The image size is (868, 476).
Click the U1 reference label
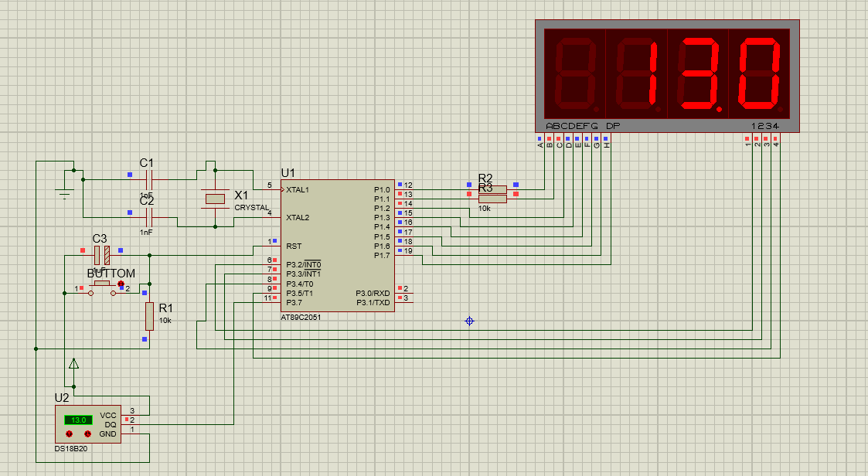tap(288, 173)
